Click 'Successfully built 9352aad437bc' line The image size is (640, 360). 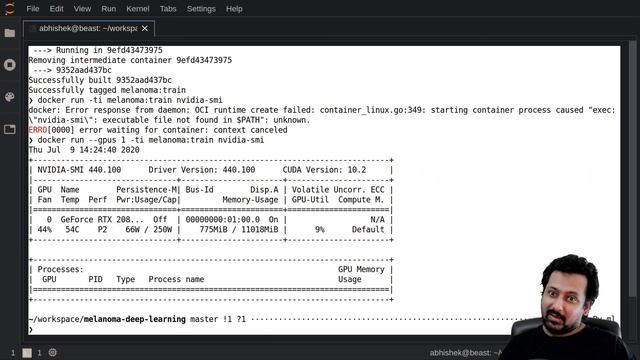(100, 80)
